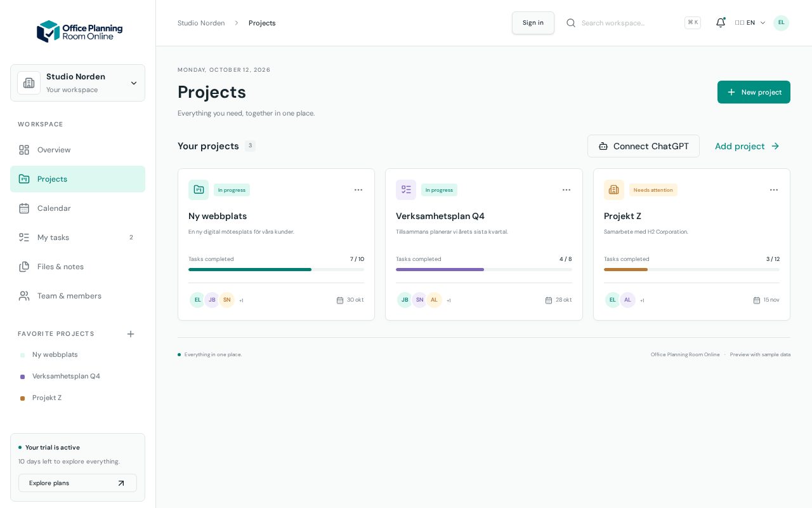812x508 pixels.
Task: Open the three-dot menu on Projekt Z card
Action: pos(774,190)
